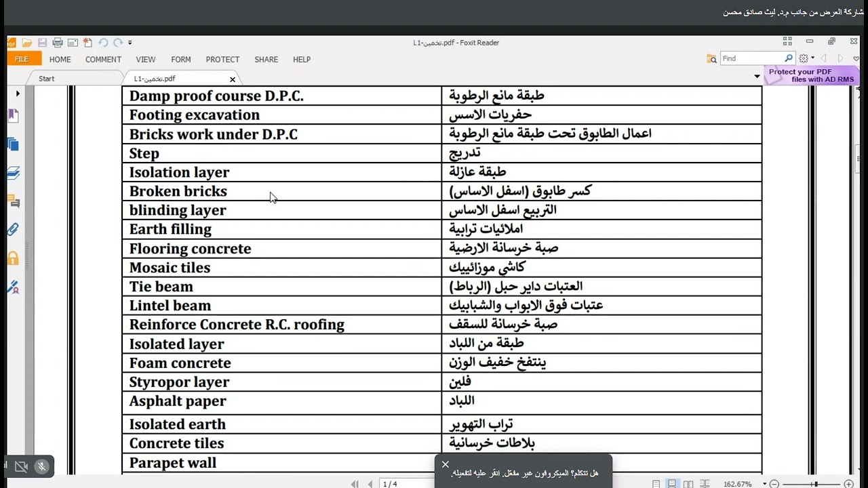Screen dimensions: 868x488
Task: Click the Print icon in quick access toolbar
Action: (58, 43)
